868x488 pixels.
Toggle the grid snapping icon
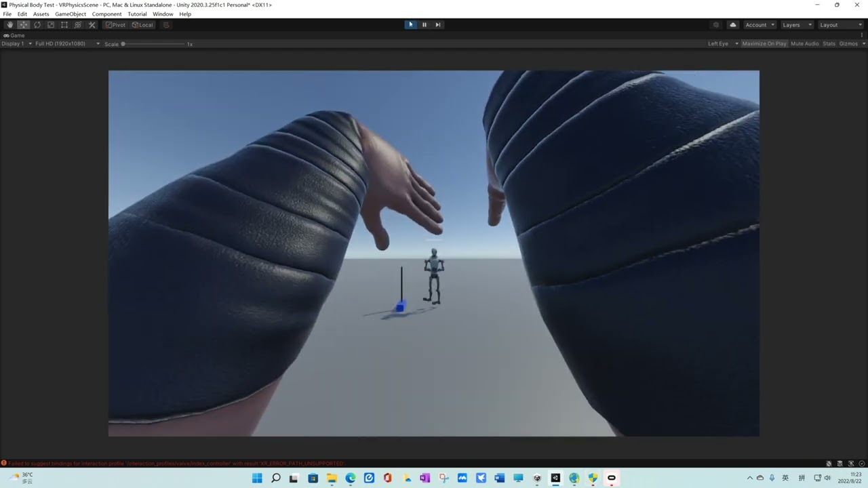pyautogui.click(x=166, y=25)
